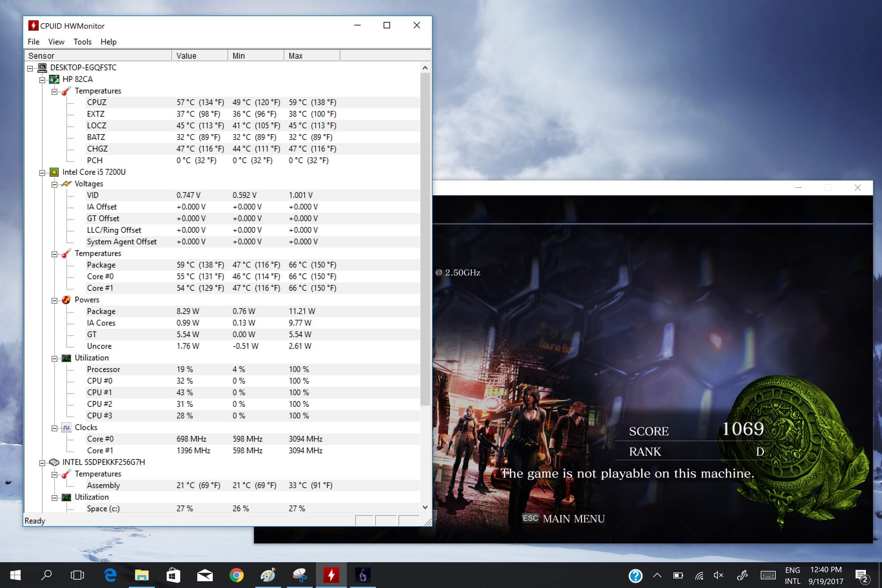Open the touch keyboard tray icon

coord(768,575)
